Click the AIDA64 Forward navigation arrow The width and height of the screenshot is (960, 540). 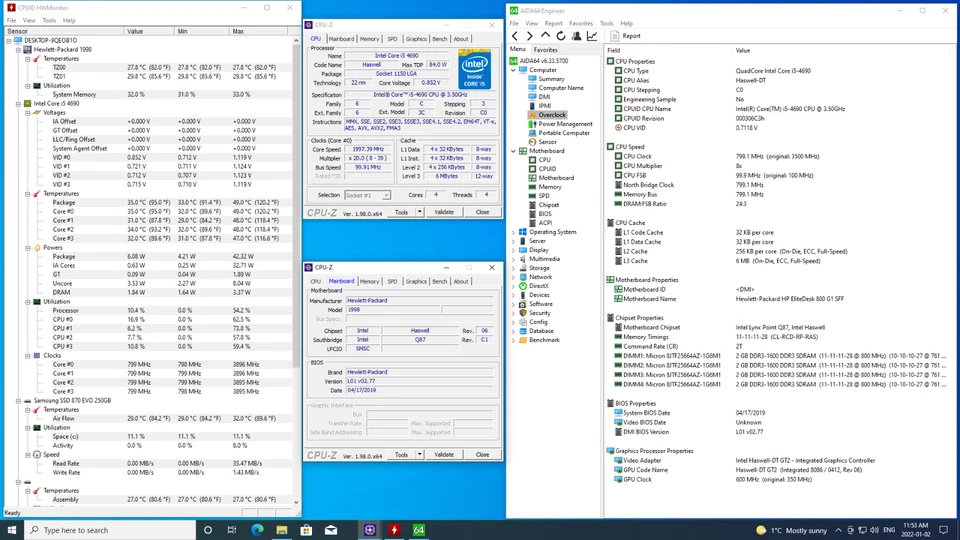coord(530,36)
